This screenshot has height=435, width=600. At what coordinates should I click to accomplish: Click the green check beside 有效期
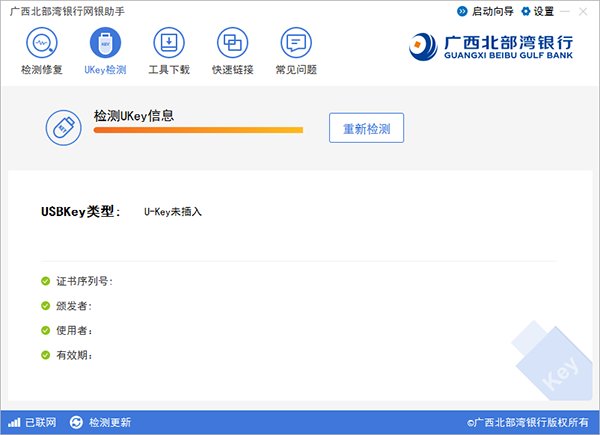46,355
